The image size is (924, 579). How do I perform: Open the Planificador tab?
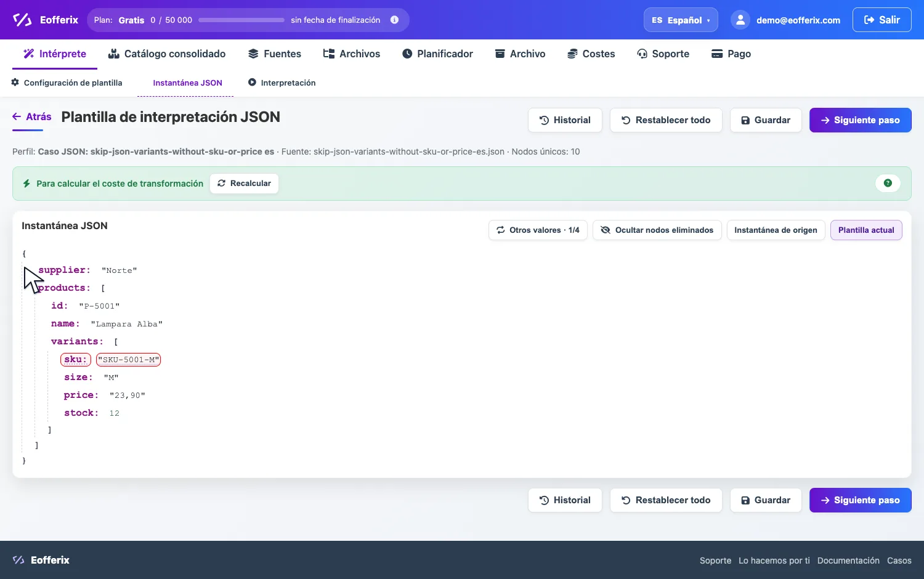pyautogui.click(x=437, y=54)
